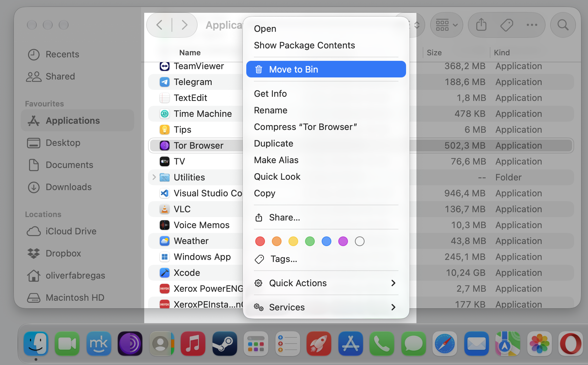Apply the purple tag color

pyautogui.click(x=343, y=241)
